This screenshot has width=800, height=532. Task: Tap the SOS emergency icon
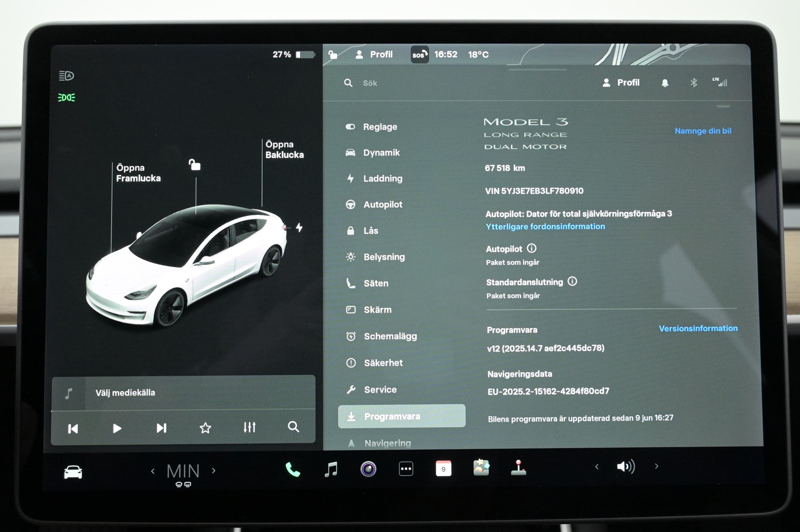point(420,55)
